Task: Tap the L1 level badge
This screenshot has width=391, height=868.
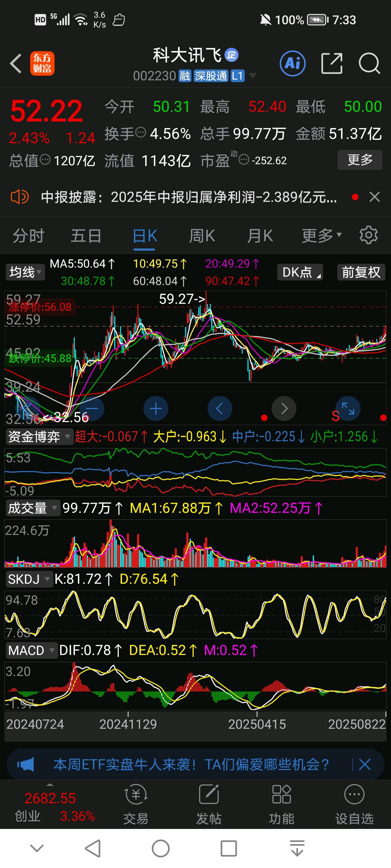Action: [x=237, y=76]
